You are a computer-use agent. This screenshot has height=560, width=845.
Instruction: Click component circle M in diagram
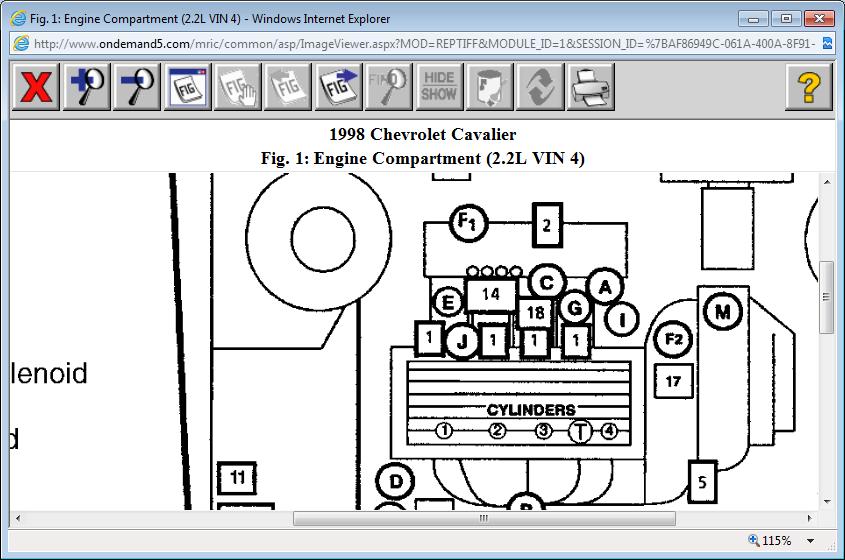[x=723, y=312]
